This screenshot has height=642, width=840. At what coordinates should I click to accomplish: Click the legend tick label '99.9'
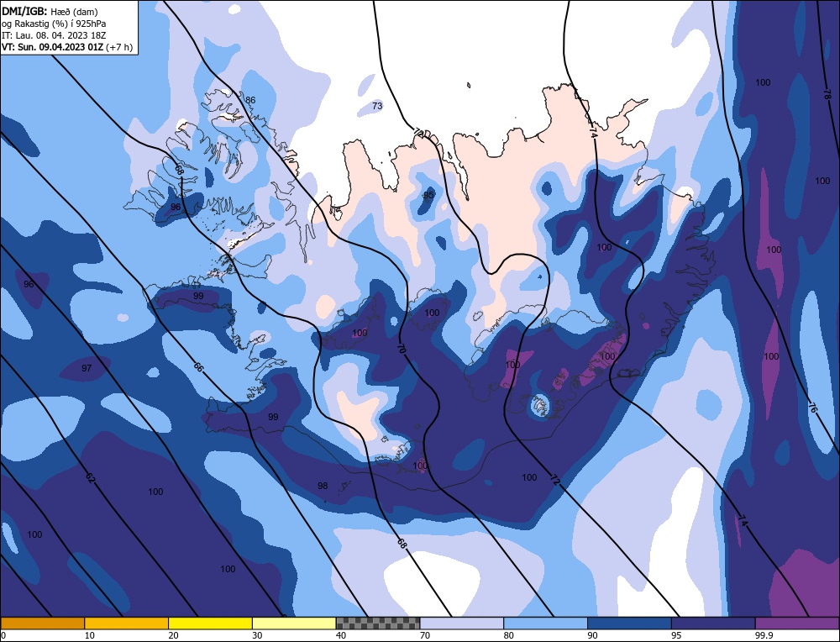coord(763,635)
